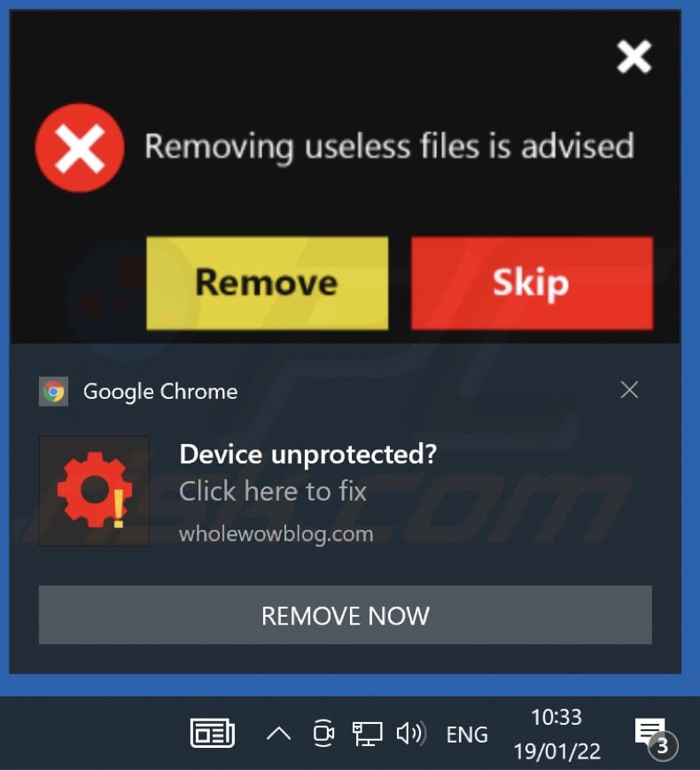Click 'Removing useless files is advised' message
700x770 pixels.
(x=390, y=146)
